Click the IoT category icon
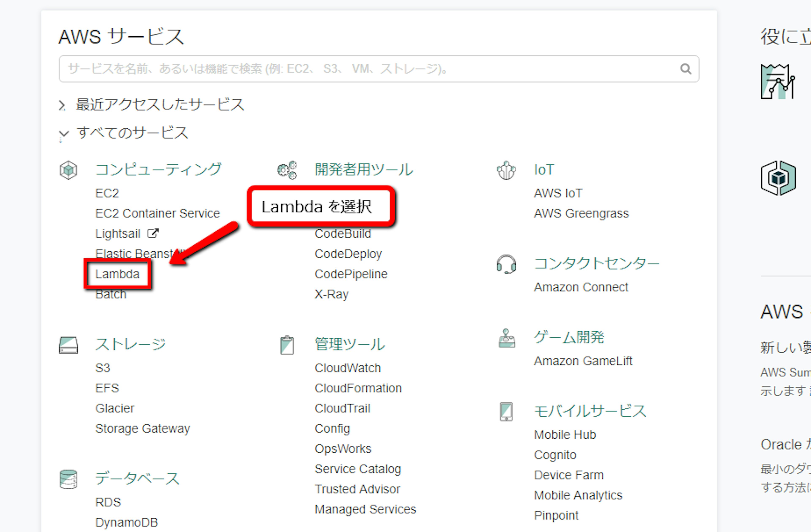The image size is (811, 532). tap(506, 170)
